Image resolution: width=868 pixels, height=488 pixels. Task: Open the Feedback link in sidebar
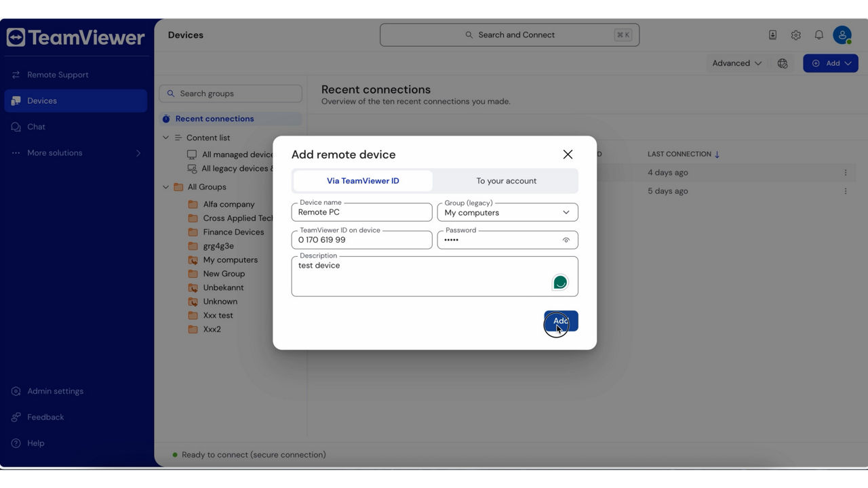[x=45, y=418]
